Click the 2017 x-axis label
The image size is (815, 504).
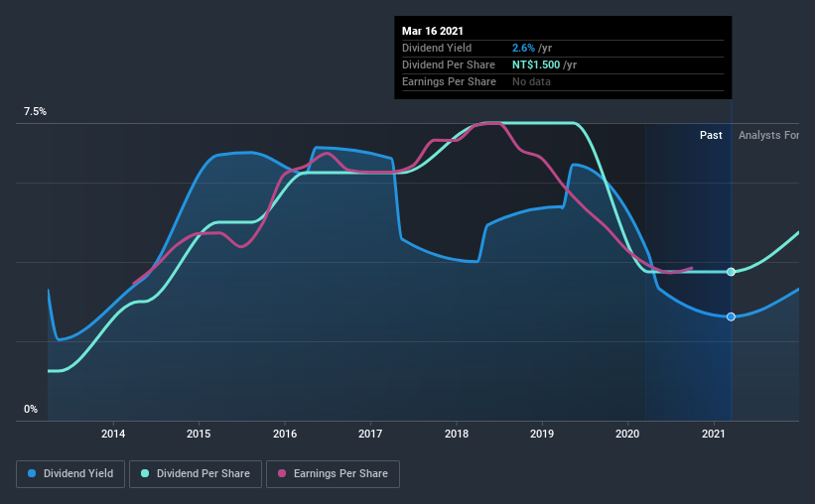(x=370, y=434)
